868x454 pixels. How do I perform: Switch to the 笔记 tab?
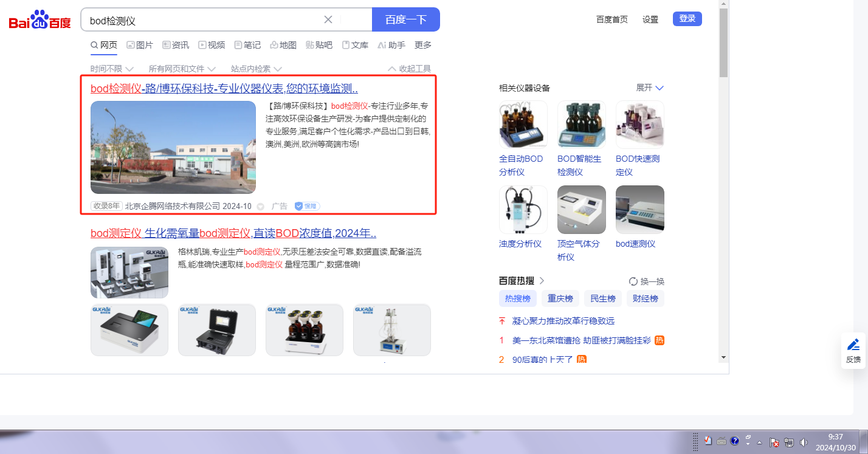247,45
